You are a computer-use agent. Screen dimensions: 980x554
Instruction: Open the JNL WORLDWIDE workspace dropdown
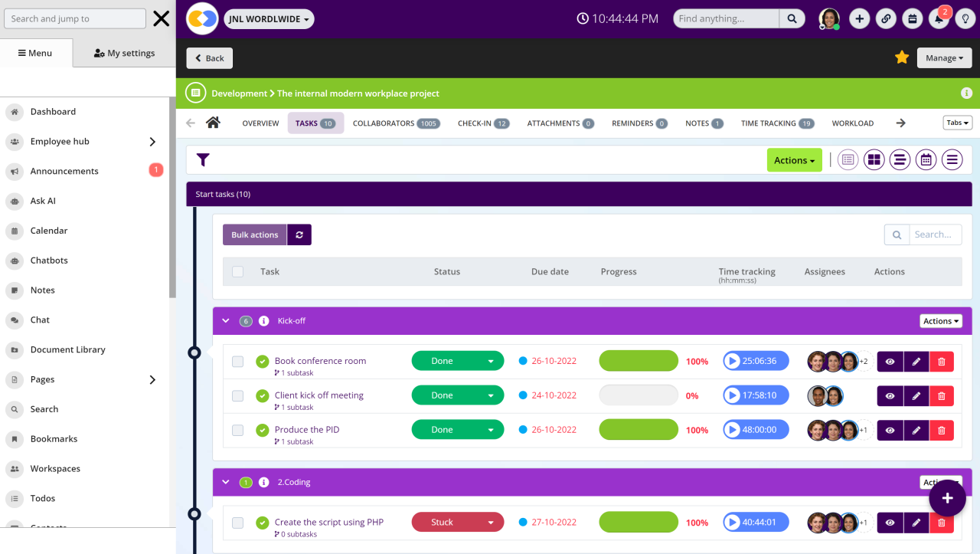269,18
